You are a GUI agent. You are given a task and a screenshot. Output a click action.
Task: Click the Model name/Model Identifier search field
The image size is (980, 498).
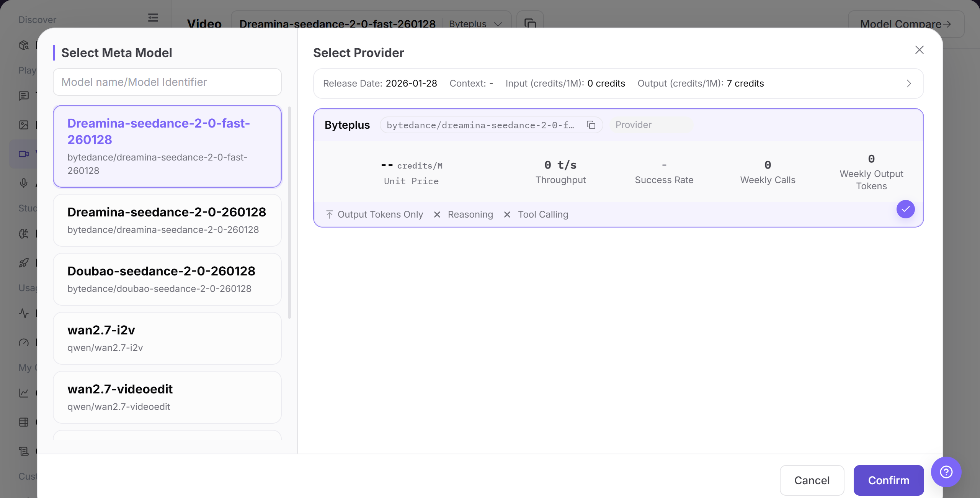pyautogui.click(x=167, y=82)
